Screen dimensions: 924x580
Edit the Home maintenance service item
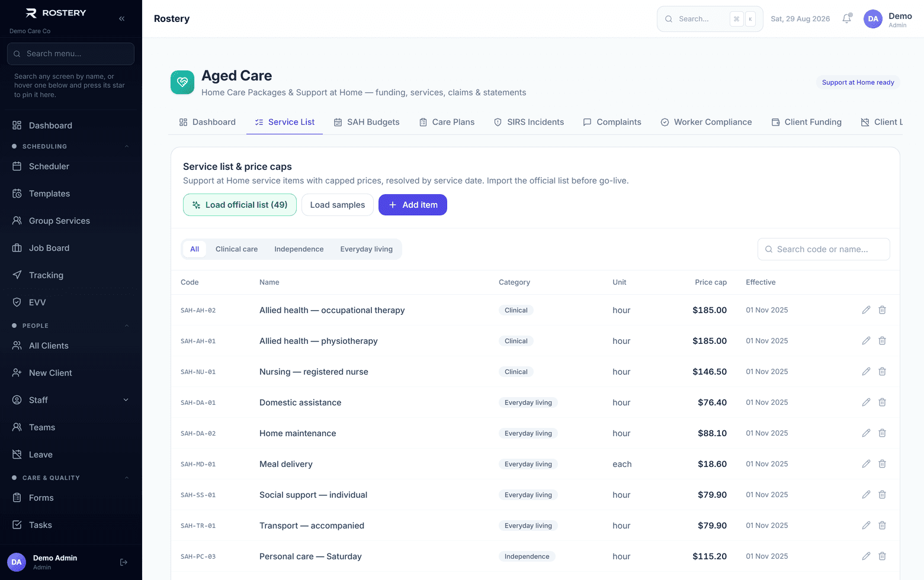click(x=866, y=433)
